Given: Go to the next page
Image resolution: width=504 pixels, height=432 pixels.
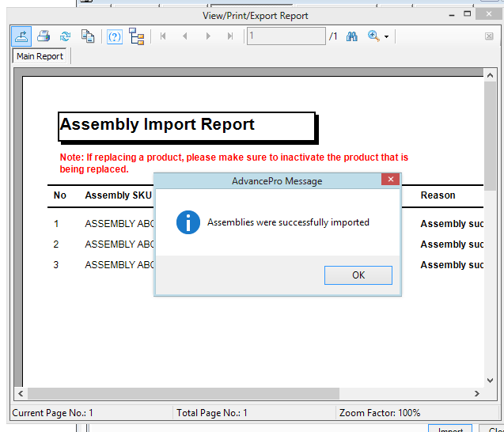Looking at the screenshot, I should [x=208, y=36].
